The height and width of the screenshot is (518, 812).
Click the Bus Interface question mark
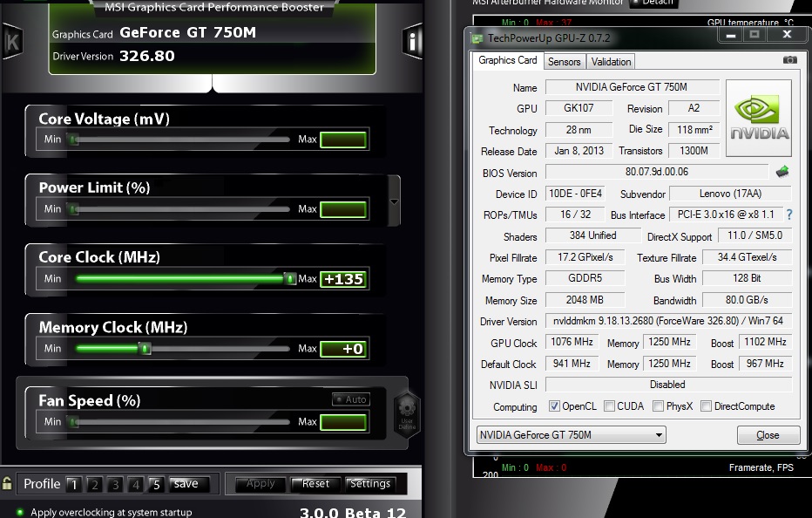pos(789,215)
